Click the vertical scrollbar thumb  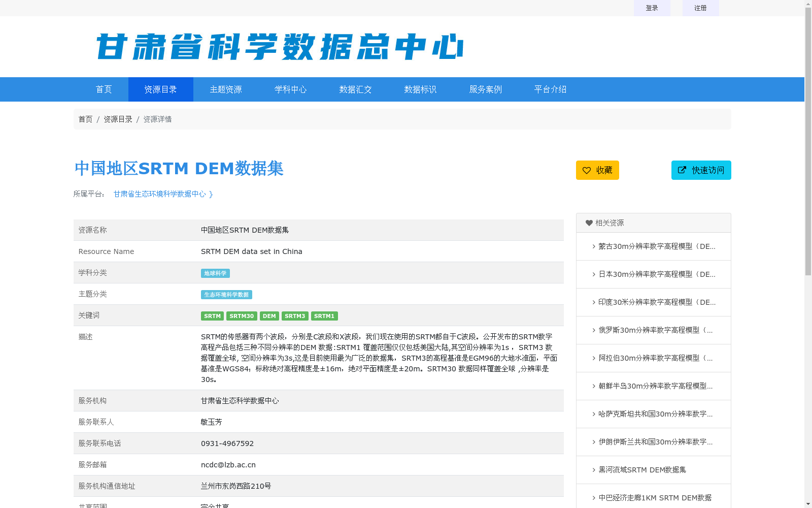click(808, 142)
